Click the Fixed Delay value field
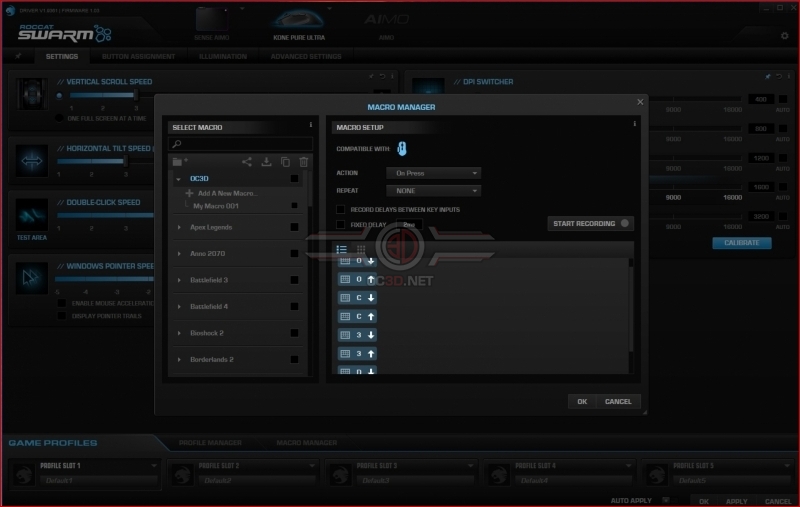The width and height of the screenshot is (800, 507). tap(409, 224)
